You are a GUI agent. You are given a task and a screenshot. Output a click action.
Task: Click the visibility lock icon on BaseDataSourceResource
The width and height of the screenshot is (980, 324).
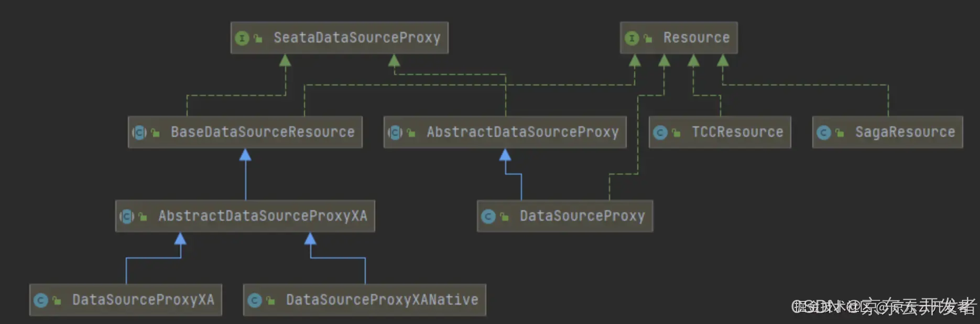155,133
